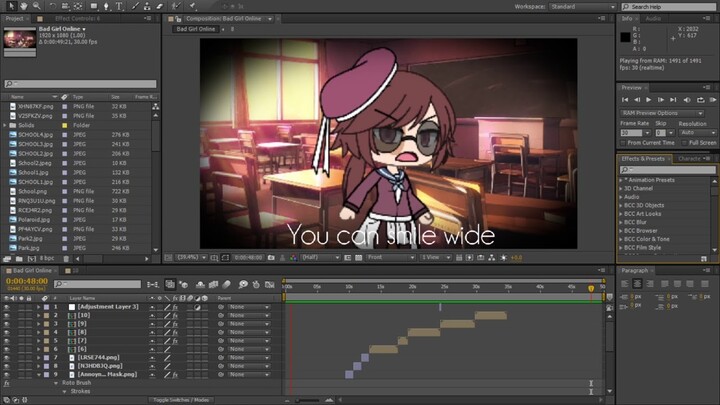Hide layer [10] visibility eye
Image resolution: width=720 pixels, height=405 pixels.
click(x=6, y=315)
